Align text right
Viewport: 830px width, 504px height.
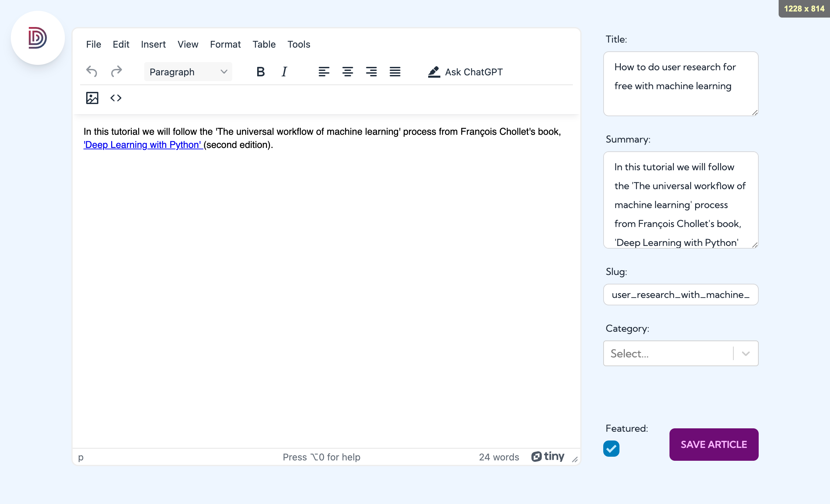click(x=371, y=72)
